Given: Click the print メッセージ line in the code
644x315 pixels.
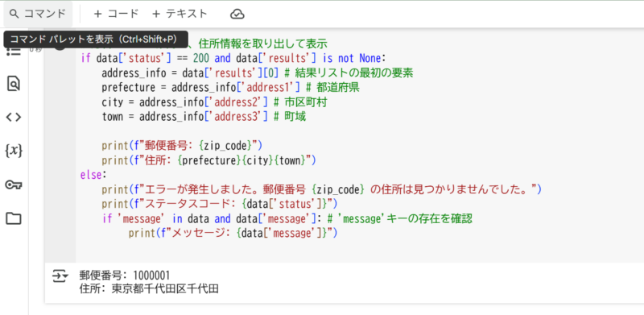Looking at the screenshot, I should coord(233,233).
